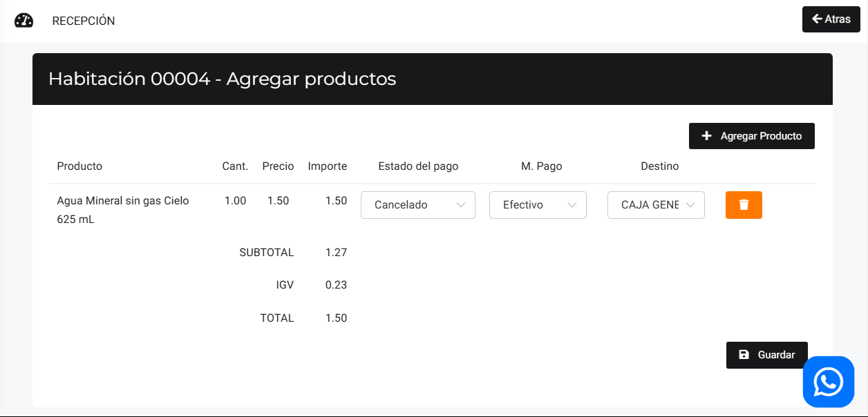Screen dimensions: 868x417
Task: Click the Importe column header
Action: [x=327, y=166]
